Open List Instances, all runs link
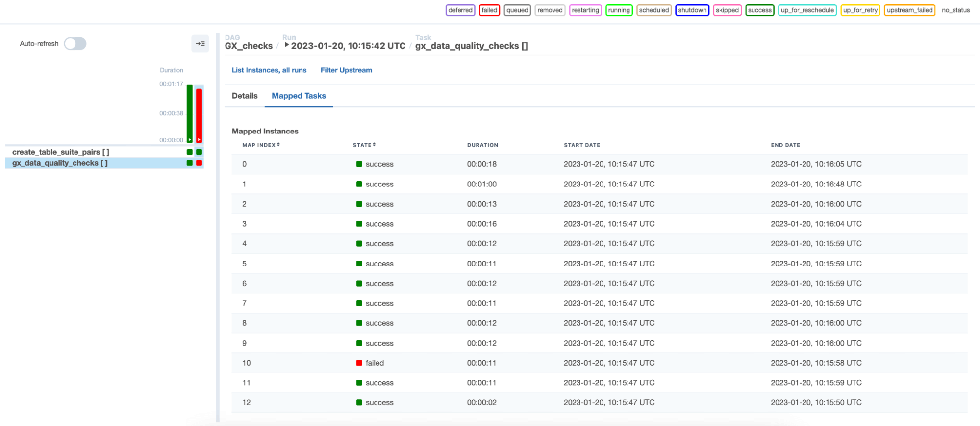Screen dimensions: 980x426 269,70
